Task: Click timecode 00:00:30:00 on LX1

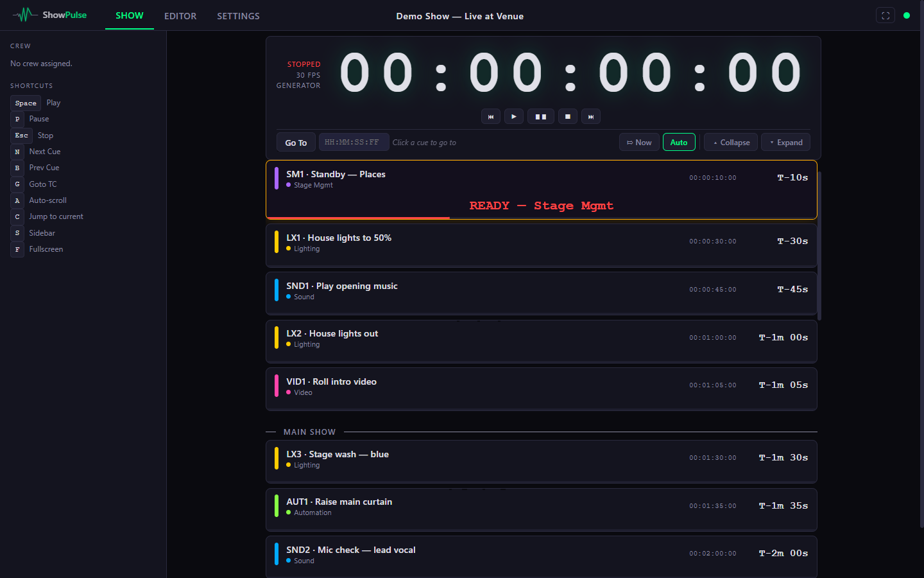Action: click(x=713, y=241)
